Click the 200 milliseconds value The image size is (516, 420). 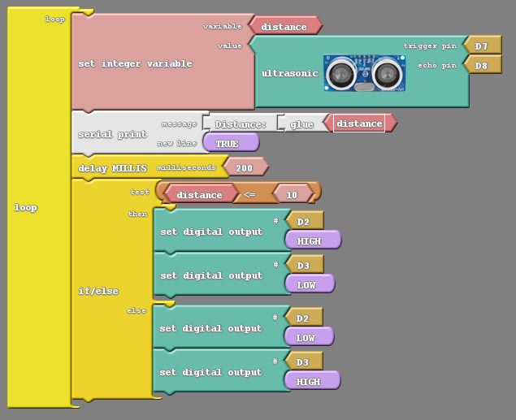point(244,168)
